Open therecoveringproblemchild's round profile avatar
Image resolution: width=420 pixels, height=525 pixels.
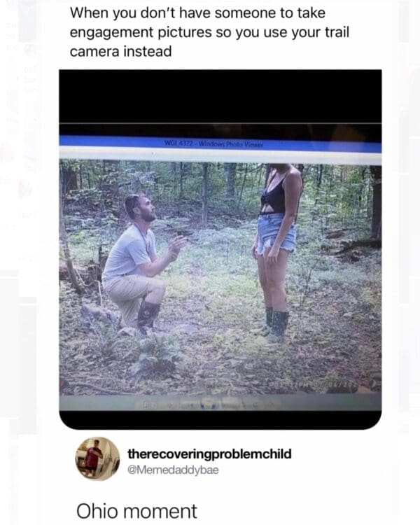click(x=97, y=458)
